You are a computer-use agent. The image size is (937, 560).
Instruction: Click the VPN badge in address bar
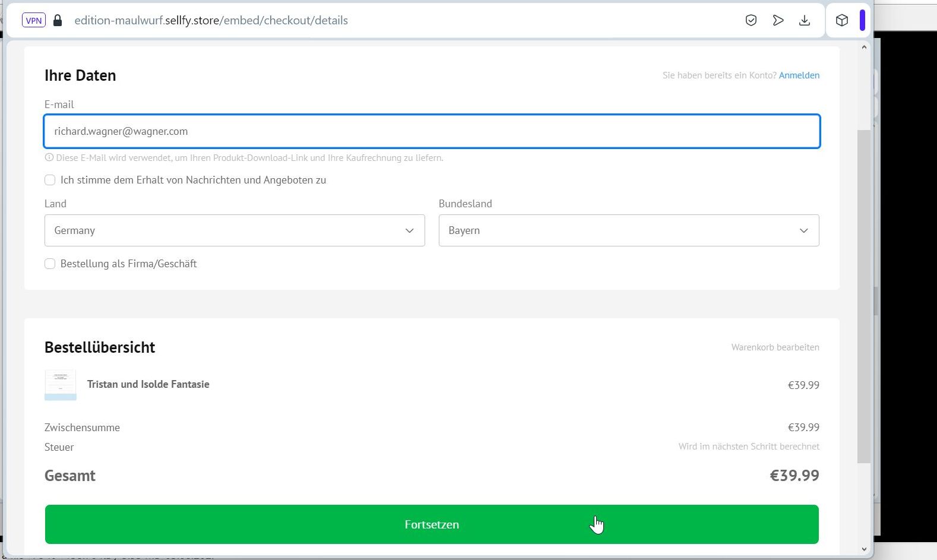pyautogui.click(x=34, y=20)
